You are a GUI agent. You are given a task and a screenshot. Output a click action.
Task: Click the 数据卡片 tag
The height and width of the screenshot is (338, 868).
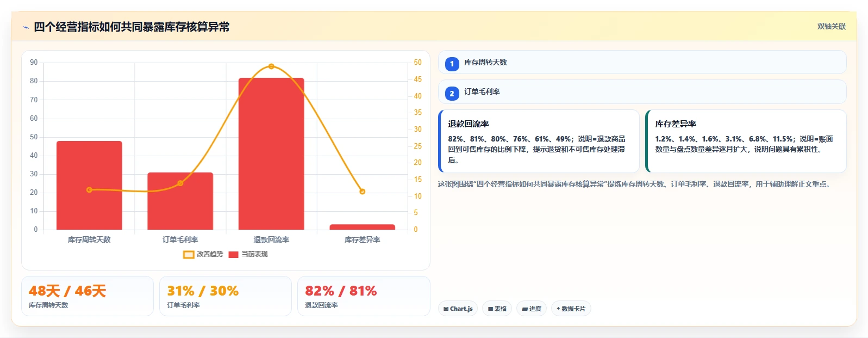click(571, 309)
